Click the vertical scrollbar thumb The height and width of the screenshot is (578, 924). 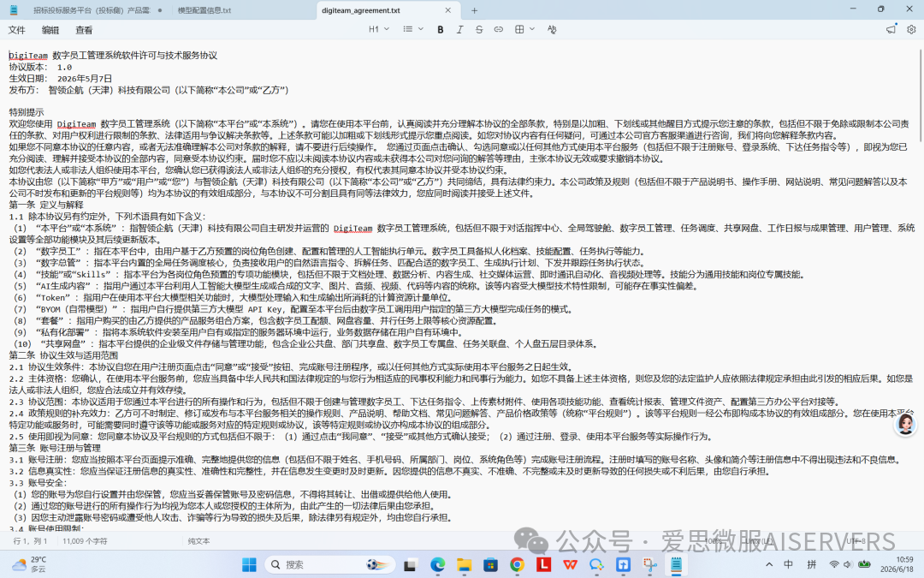point(921,94)
